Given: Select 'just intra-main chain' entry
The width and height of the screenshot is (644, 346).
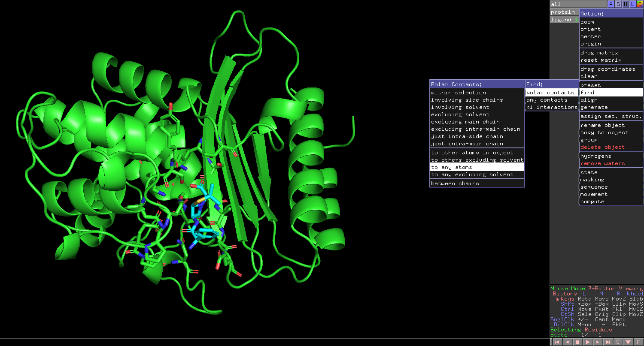Looking at the screenshot, I should [477, 144].
